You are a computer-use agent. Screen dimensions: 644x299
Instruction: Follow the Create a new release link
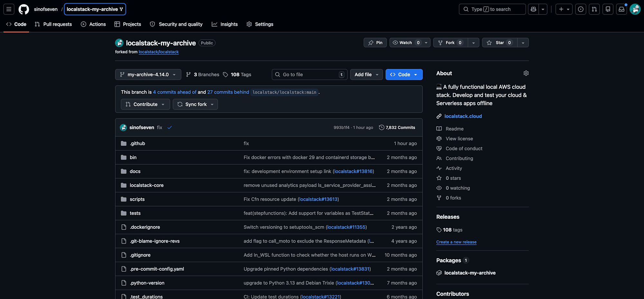tap(456, 242)
